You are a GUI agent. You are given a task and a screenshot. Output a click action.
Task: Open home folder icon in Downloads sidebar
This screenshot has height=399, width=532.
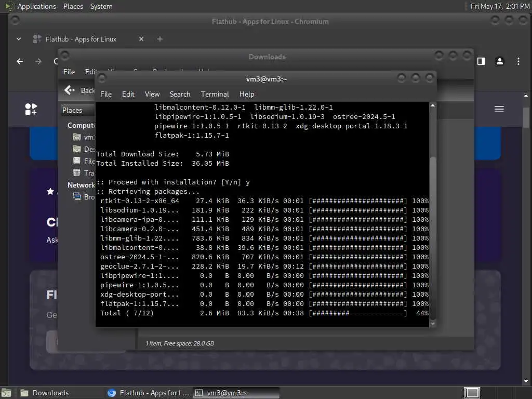[x=77, y=137]
